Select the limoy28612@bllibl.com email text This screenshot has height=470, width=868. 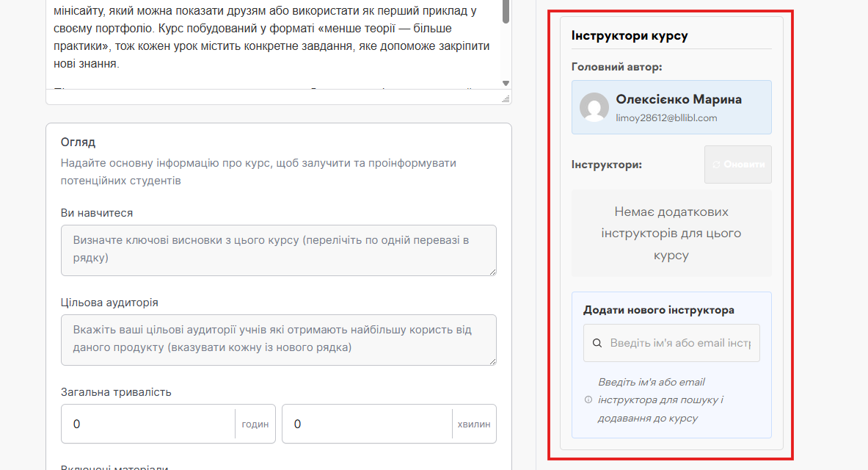(x=666, y=117)
